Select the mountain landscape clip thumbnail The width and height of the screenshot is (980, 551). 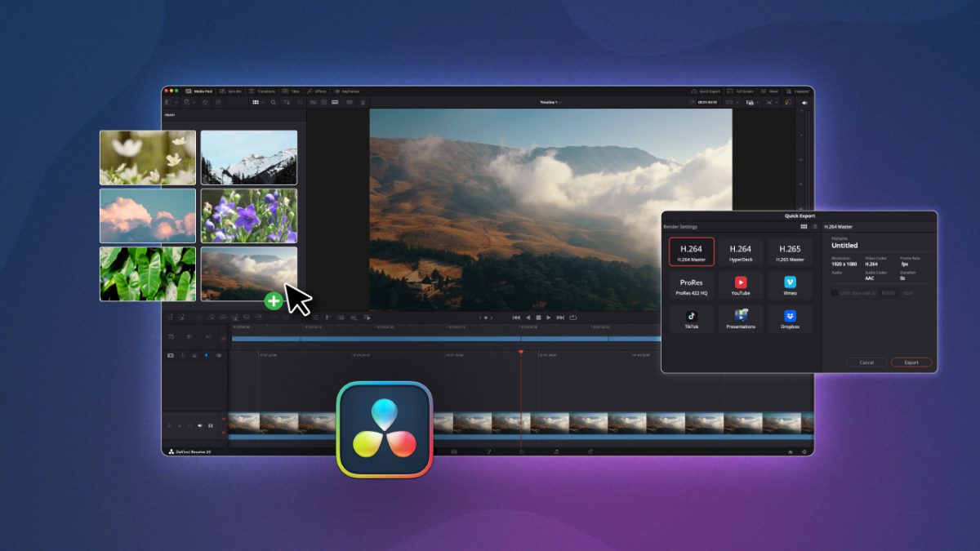click(249, 158)
